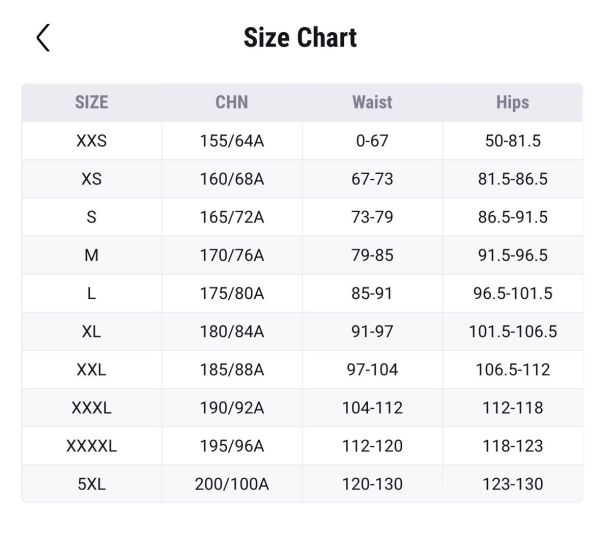This screenshot has height=534, width=600.
Task: Select the L size cell
Action: pyautogui.click(x=91, y=293)
